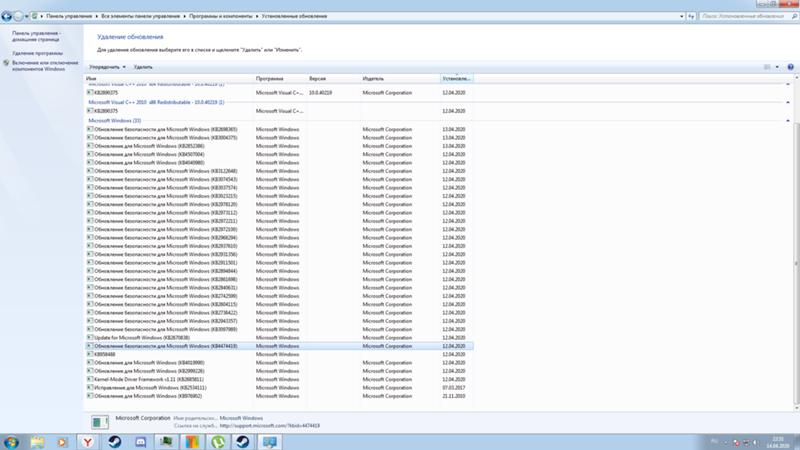Select update KB2840631 row

279,288
